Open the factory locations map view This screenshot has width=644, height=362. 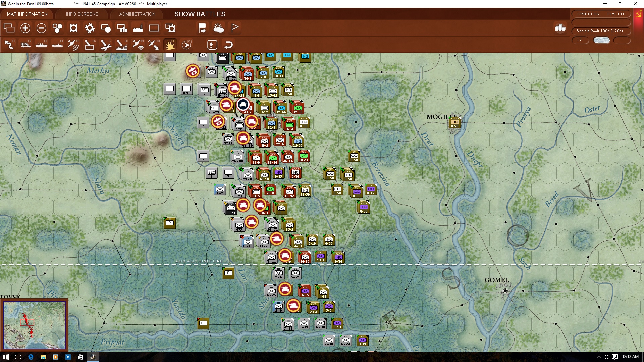click(138, 28)
